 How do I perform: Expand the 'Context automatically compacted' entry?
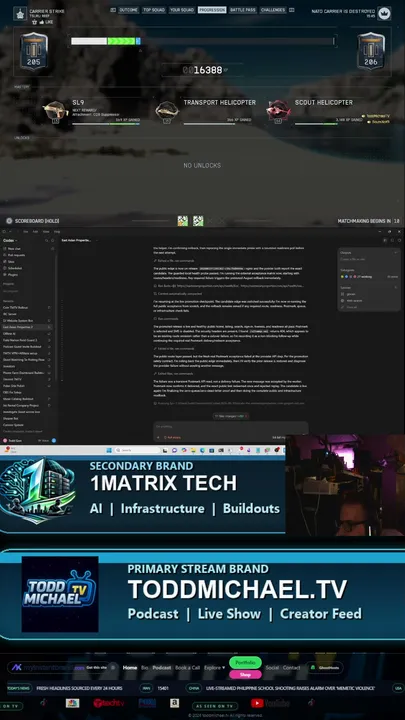click(177, 293)
